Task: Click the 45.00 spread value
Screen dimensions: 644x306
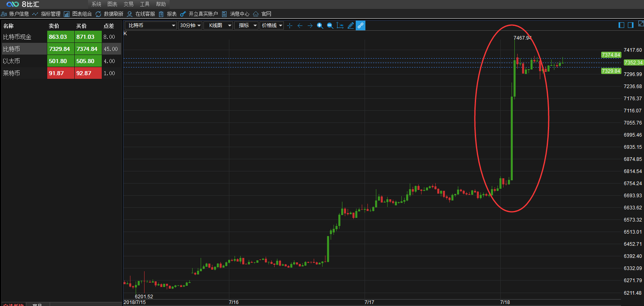Action: pyautogui.click(x=111, y=49)
